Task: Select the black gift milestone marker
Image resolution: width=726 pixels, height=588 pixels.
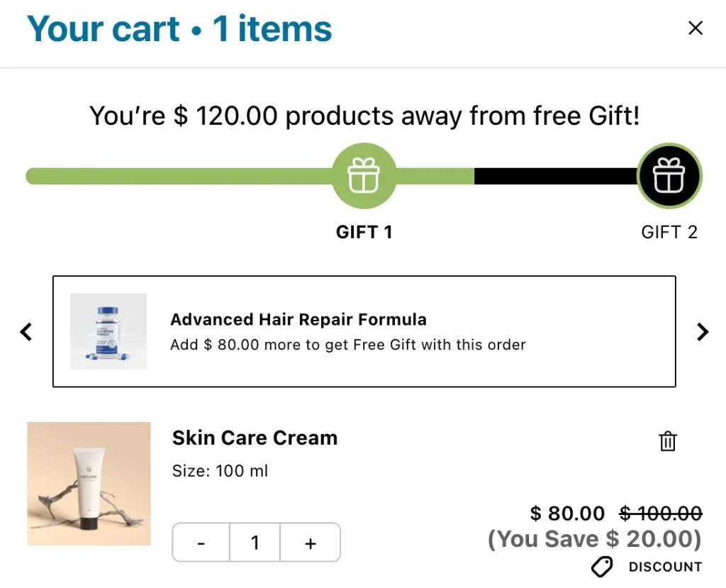Action: click(x=669, y=175)
